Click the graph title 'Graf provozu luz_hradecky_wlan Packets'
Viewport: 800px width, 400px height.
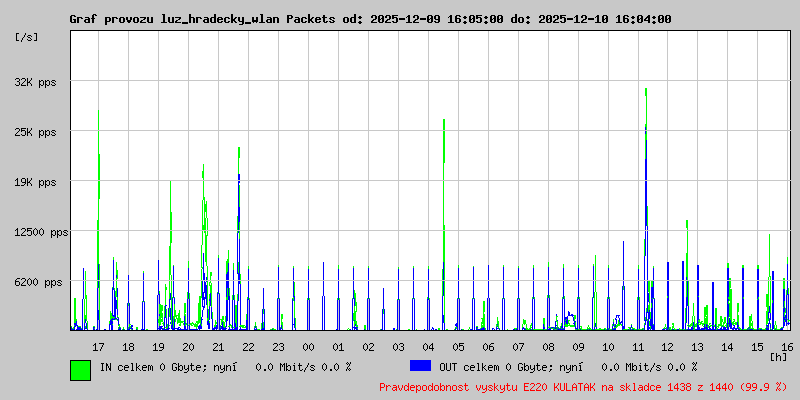click(x=202, y=19)
